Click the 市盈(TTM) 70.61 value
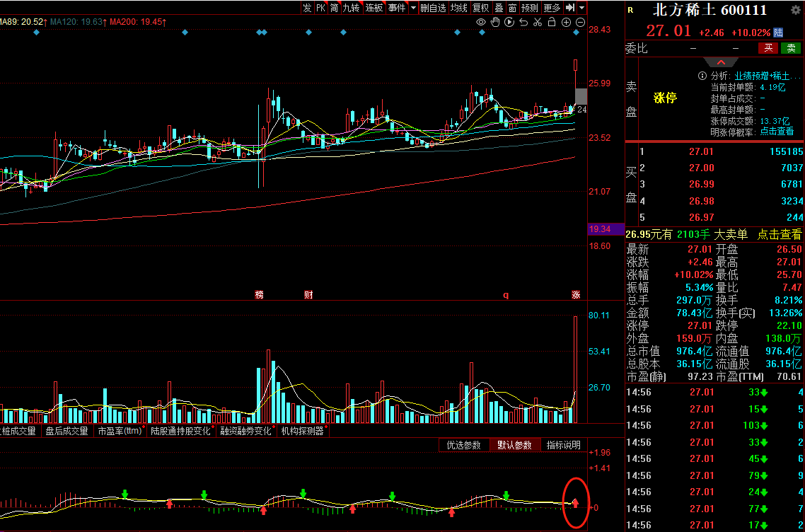Image resolution: width=805 pixels, height=532 pixels. (789, 377)
